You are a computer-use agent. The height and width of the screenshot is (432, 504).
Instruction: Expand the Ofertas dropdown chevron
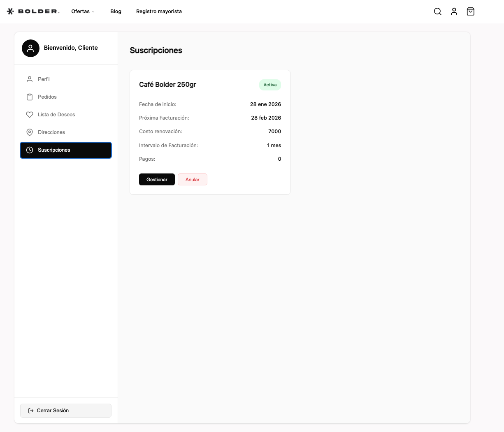point(93,12)
